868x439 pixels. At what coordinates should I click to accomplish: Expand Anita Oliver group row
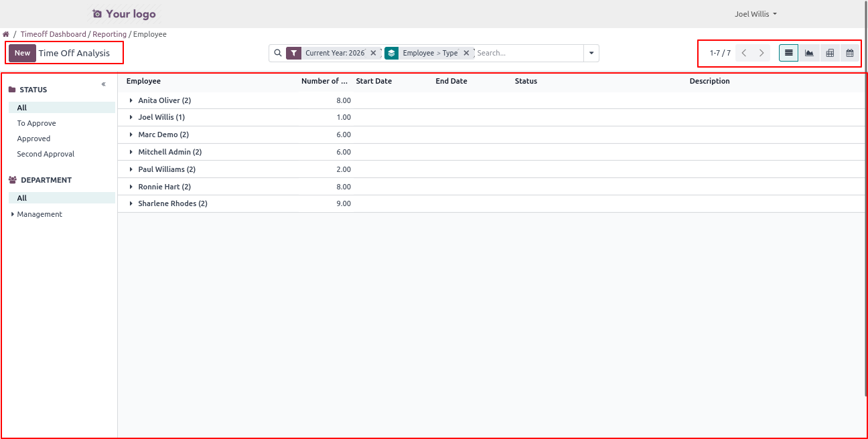(131, 100)
